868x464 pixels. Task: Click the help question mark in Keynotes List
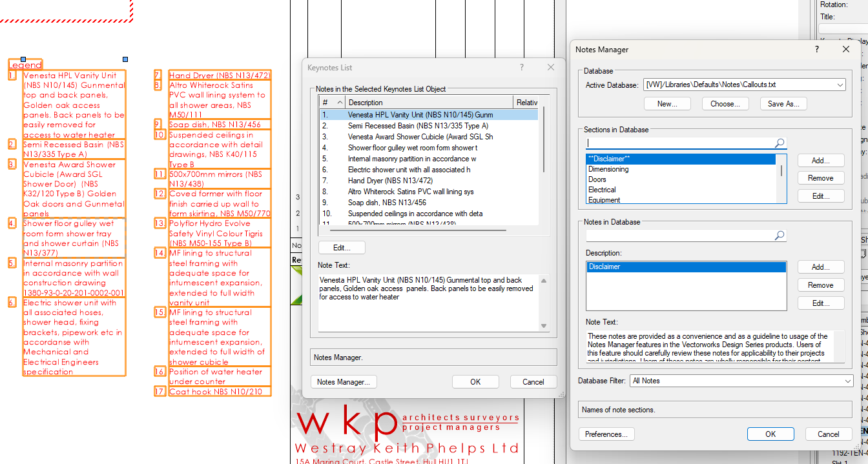tap(521, 67)
